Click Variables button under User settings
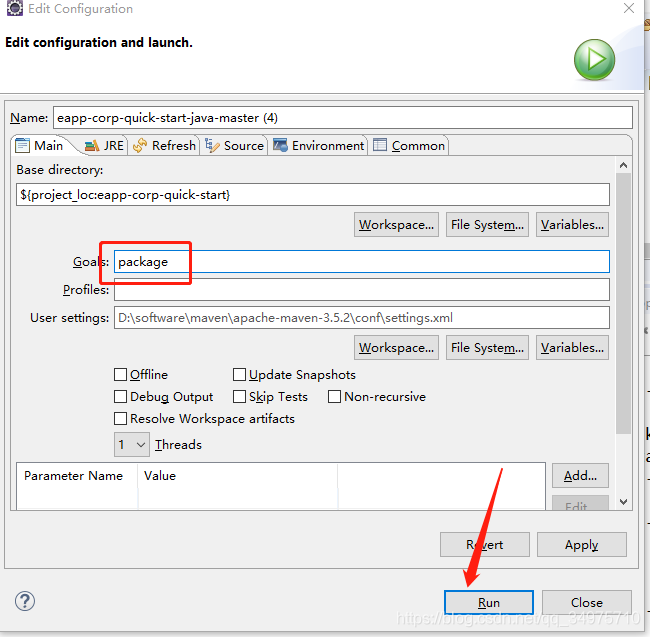Viewport: 650px width, 637px height. 572,347
